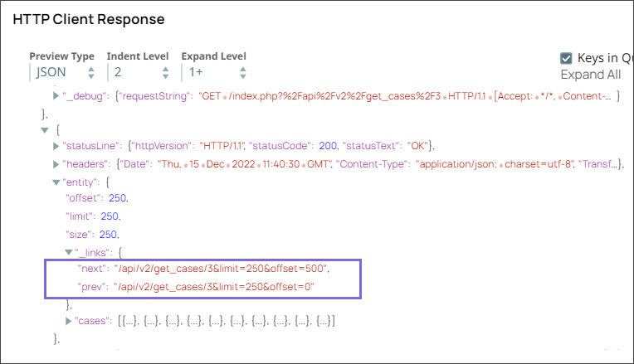The image size is (634, 364).
Task: Expand the statusLine node
Action: (56, 146)
